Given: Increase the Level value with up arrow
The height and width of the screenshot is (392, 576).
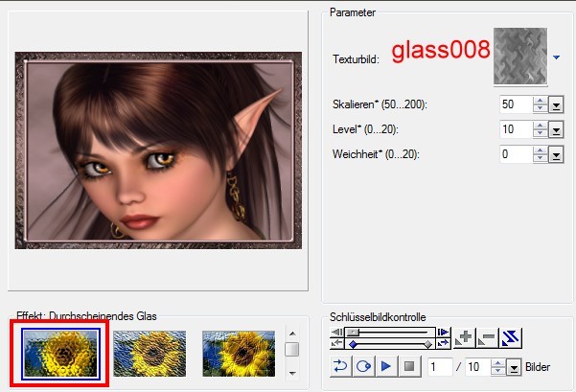Looking at the screenshot, I should point(540,126).
